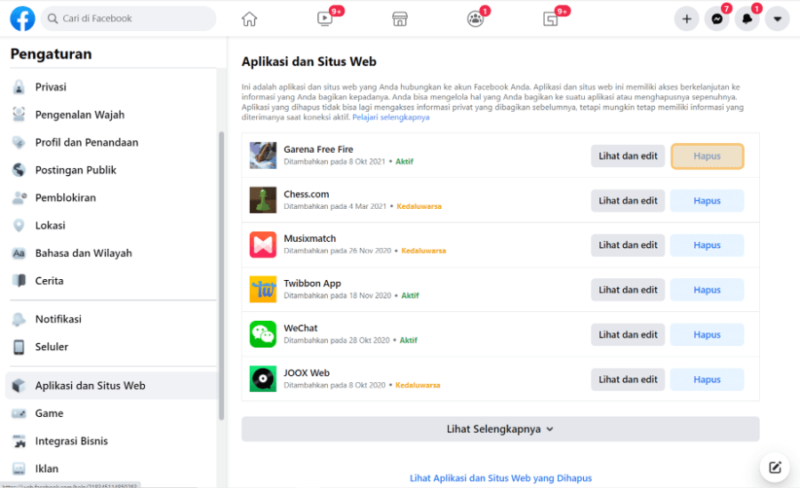Click the JOOX Web app icon

pyautogui.click(x=263, y=379)
